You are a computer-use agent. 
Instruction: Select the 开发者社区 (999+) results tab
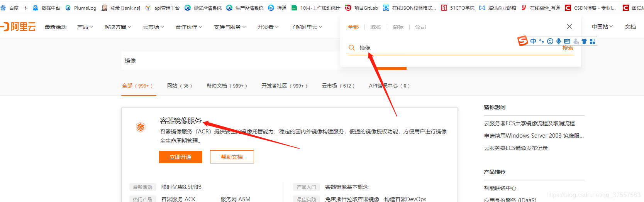(x=285, y=86)
